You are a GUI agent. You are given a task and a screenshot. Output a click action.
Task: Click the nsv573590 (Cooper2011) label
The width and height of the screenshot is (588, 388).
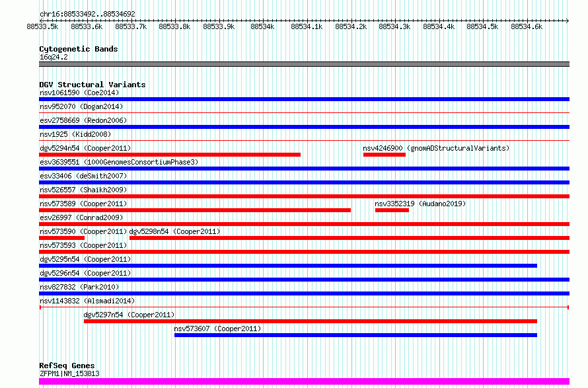(x=83, y=231)
